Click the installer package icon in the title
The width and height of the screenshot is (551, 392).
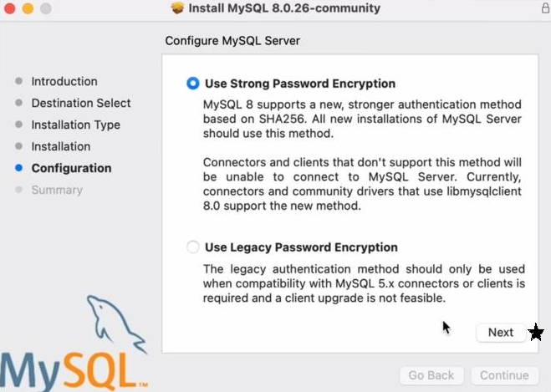click(177, 8)
